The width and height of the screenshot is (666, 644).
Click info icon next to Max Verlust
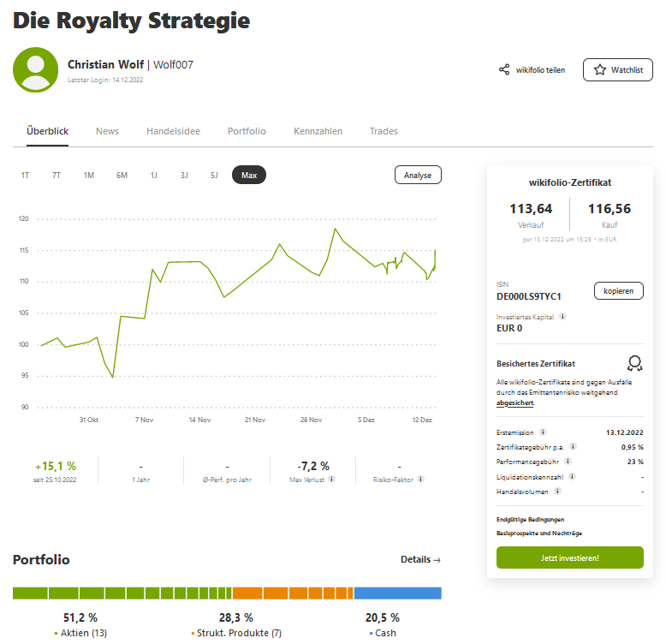pos(331,480)
